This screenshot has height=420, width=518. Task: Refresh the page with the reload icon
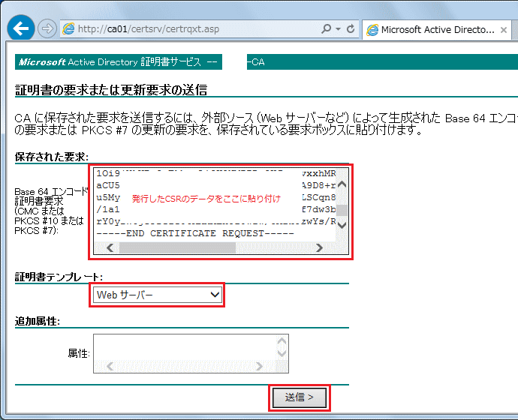pos(351,29)
